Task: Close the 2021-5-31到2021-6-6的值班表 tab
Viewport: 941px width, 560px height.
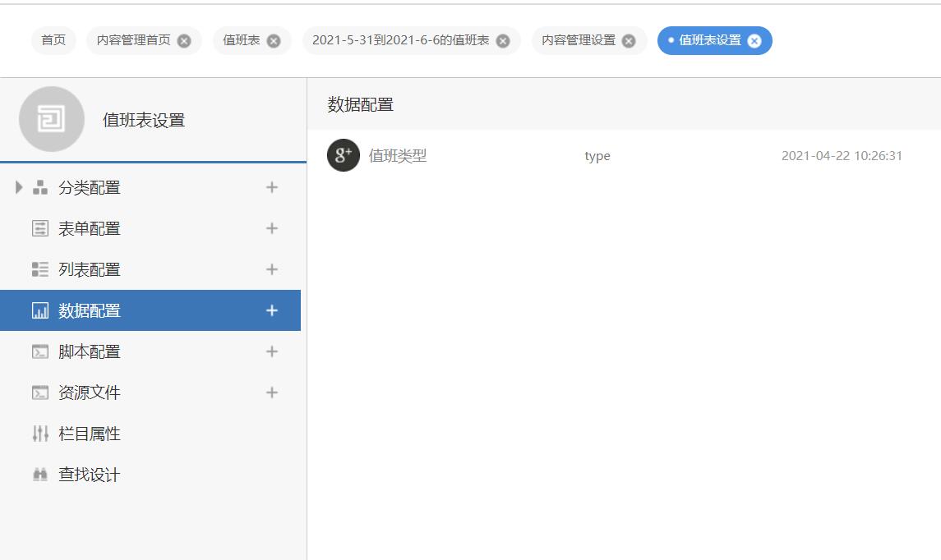Action: pyautogui.click(x=503, y=41)
